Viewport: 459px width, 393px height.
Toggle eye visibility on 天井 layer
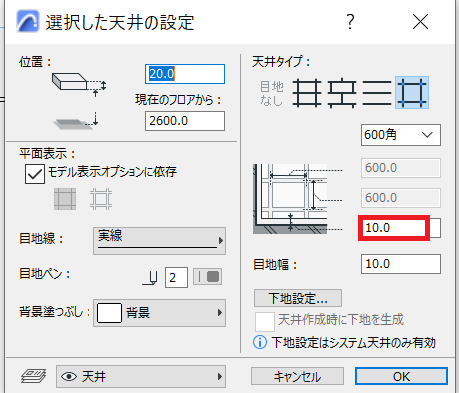69,377
